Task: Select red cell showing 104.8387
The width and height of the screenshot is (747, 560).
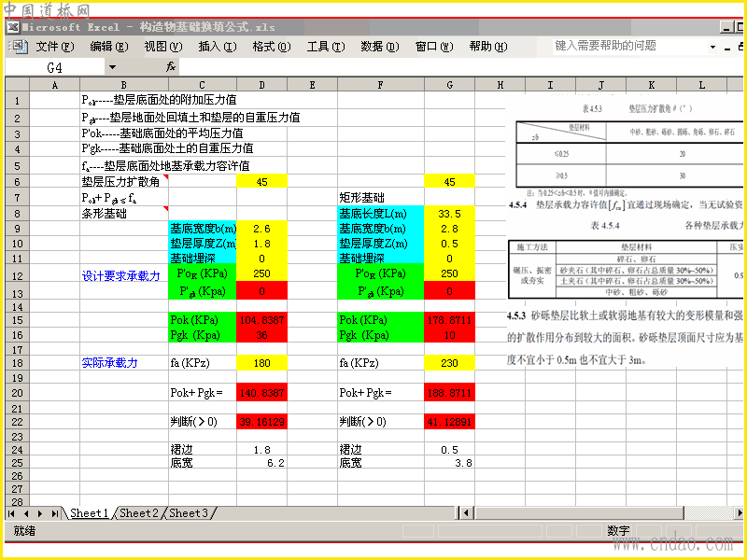Action: coord(262,320)
